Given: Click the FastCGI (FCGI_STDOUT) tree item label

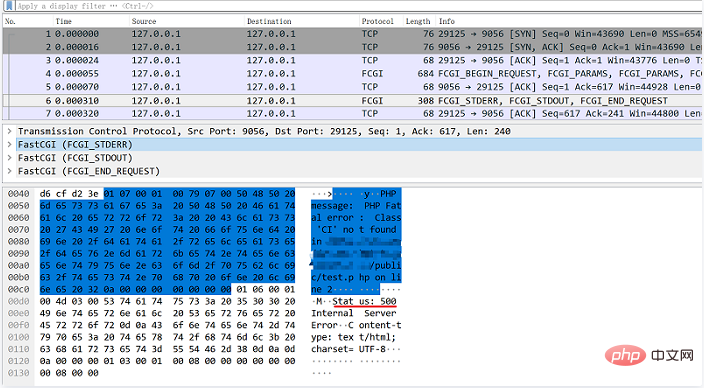Looking at the screenshot, I should 75,158.
